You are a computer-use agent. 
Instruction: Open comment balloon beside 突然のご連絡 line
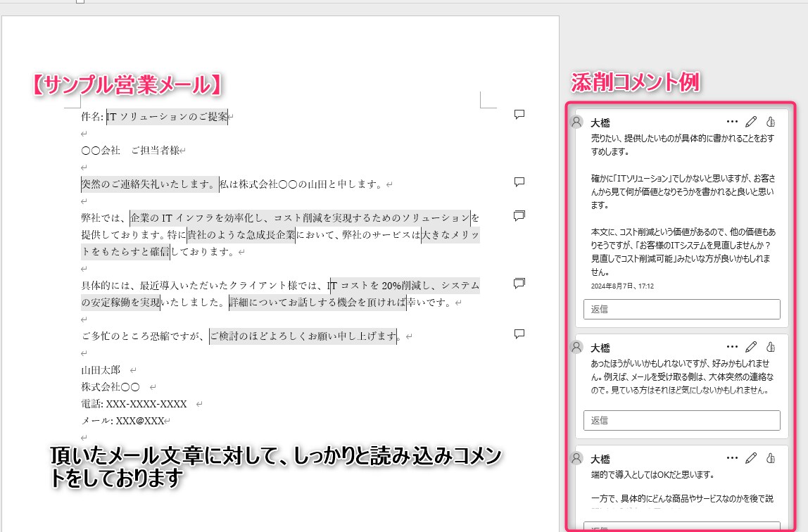(519, 182)
